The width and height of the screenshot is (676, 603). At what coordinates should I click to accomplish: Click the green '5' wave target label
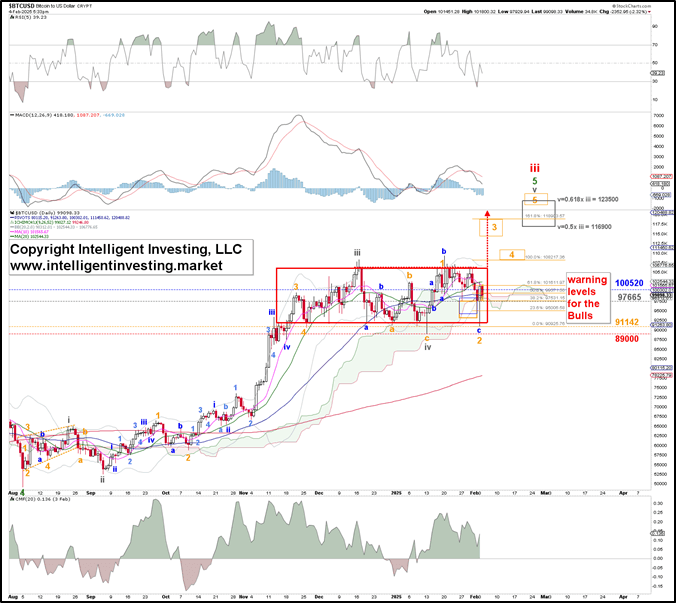[x=535, y=181]
